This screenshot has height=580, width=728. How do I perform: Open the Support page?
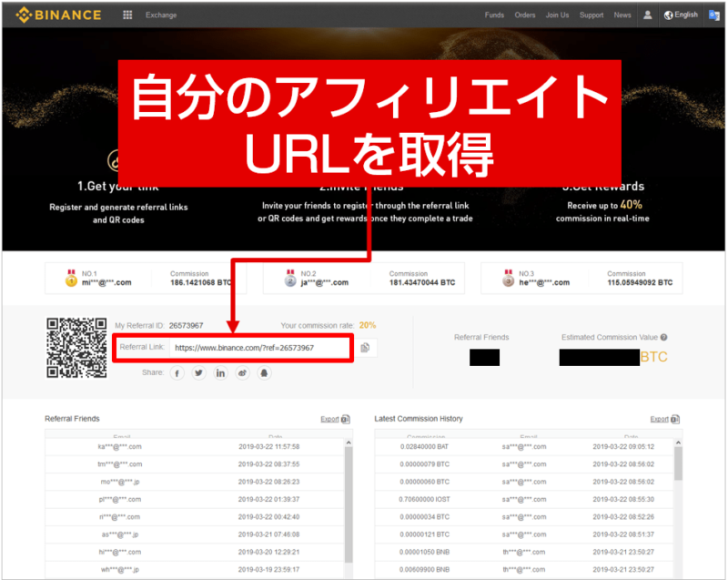point(591,15)
